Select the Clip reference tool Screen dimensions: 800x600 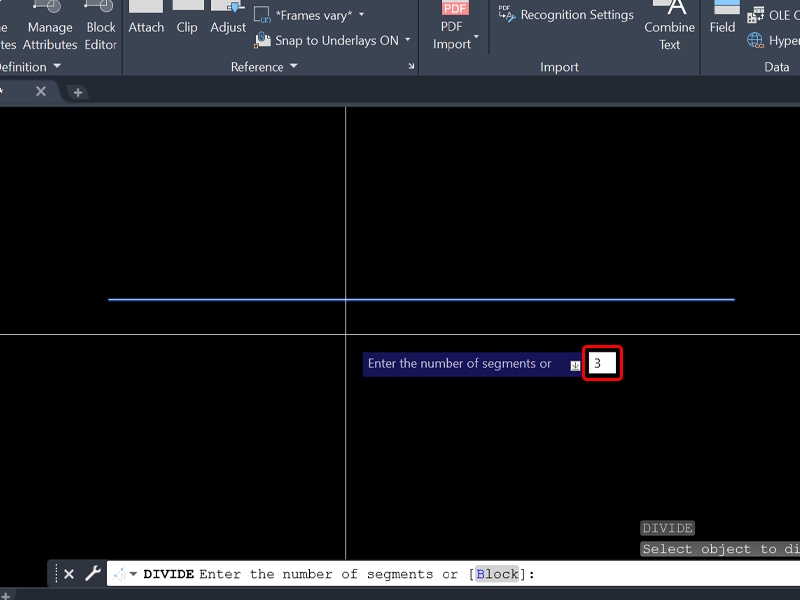tap(187, 18)
